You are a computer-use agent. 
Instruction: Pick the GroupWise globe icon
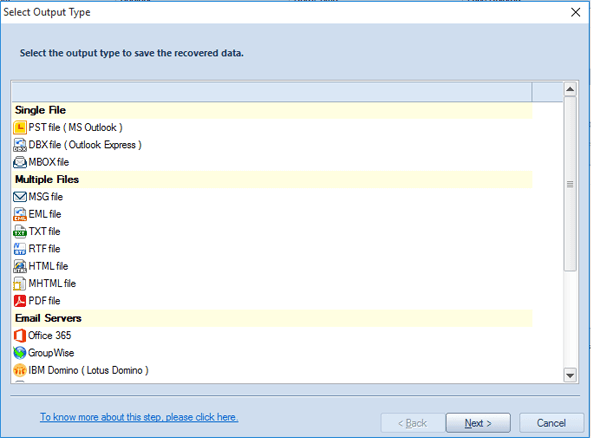click(20, 353)
